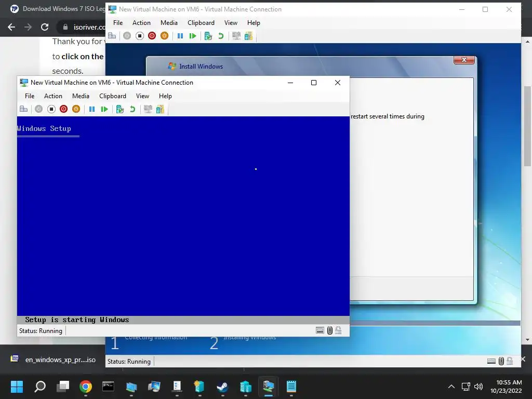Image resolution: width=532 pixels, height=399 pixels.
Task: Pause the VM from front window toolbar
Action: pos(91,109)
